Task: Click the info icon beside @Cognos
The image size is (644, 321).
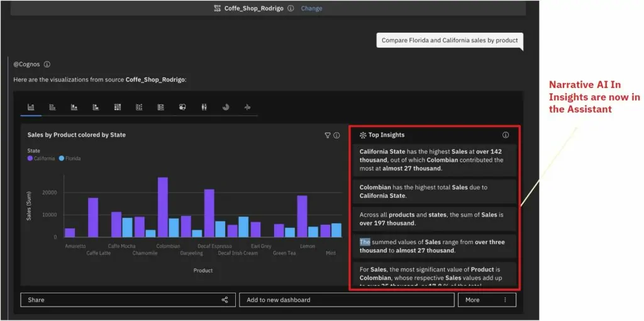Action: point(47,64)
